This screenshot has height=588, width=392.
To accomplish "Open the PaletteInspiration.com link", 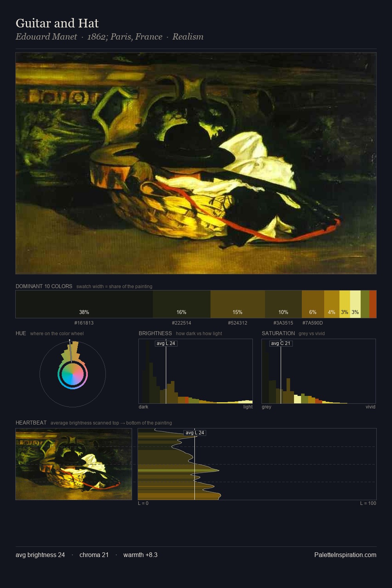I will tap(345, 555).
